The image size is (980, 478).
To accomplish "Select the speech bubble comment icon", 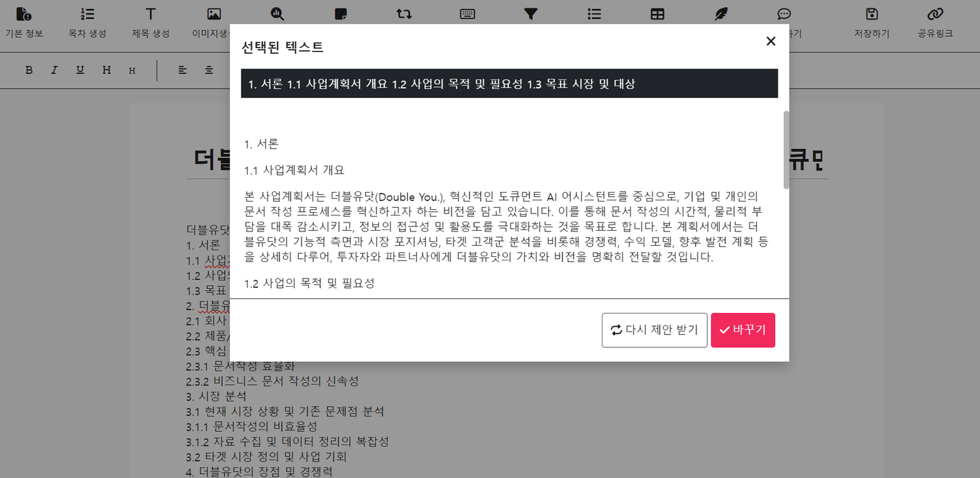I will tap(784, 14).
